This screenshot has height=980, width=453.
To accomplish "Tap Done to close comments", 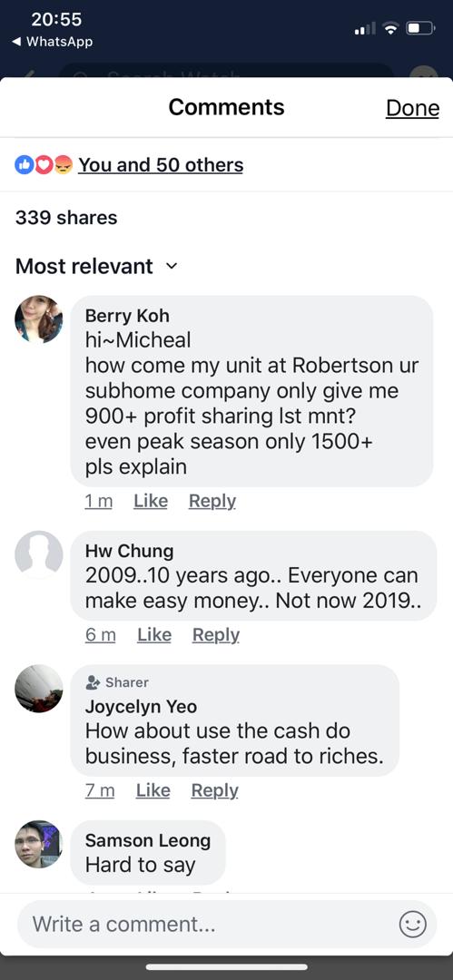I will pos(412,108).
